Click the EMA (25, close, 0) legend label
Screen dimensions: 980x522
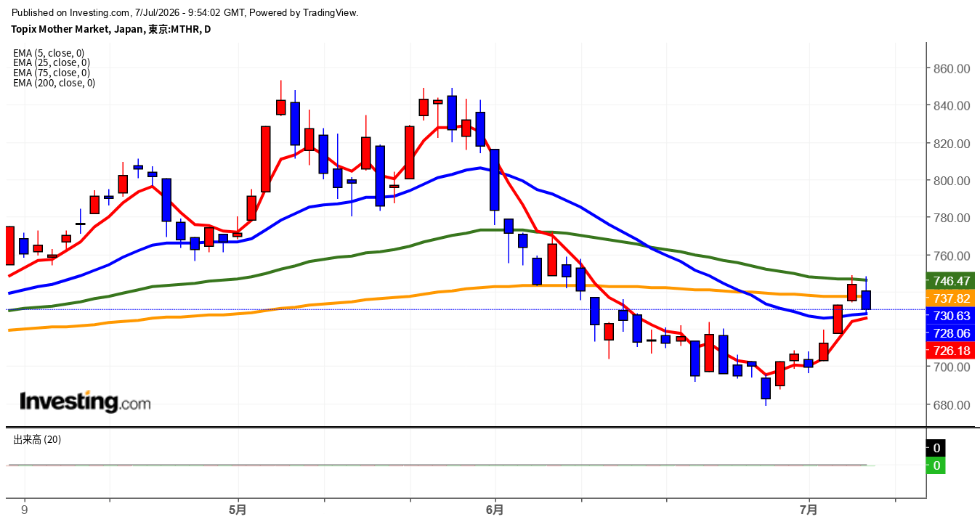(52, 62)
